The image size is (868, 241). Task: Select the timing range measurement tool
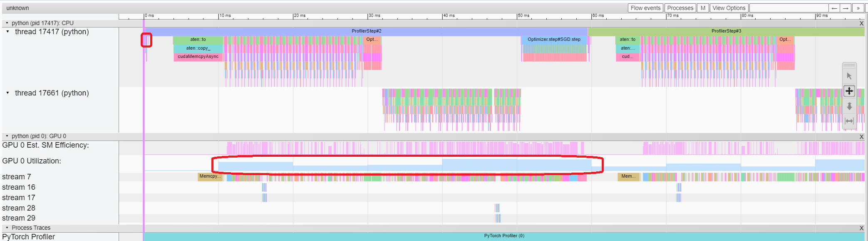[849, 121]
